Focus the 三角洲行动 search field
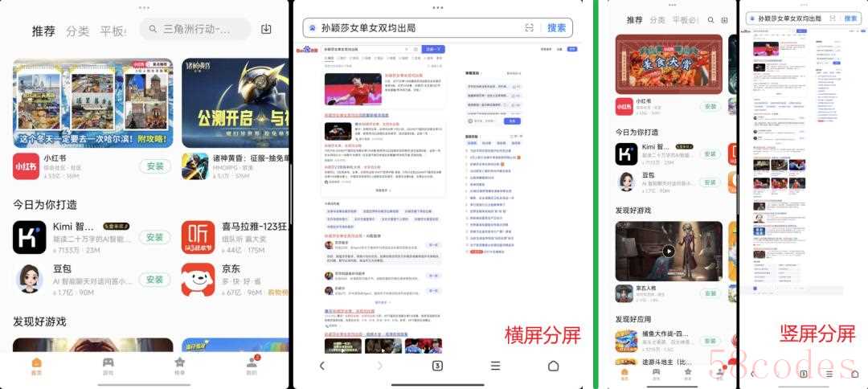 (x=194, y=29)
